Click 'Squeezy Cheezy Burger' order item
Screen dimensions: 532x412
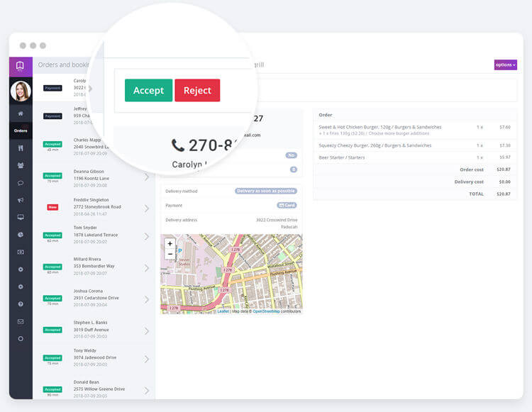tap(375, 145)
